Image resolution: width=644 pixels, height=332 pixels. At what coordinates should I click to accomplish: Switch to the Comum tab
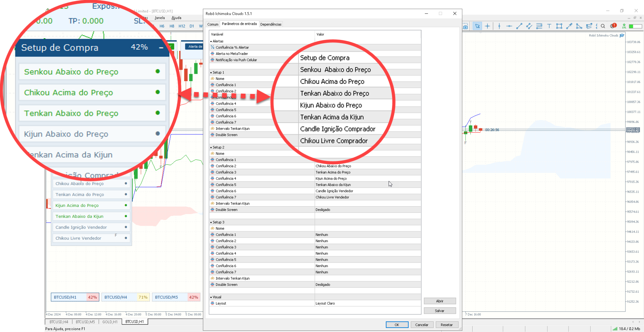coord(213,24)
